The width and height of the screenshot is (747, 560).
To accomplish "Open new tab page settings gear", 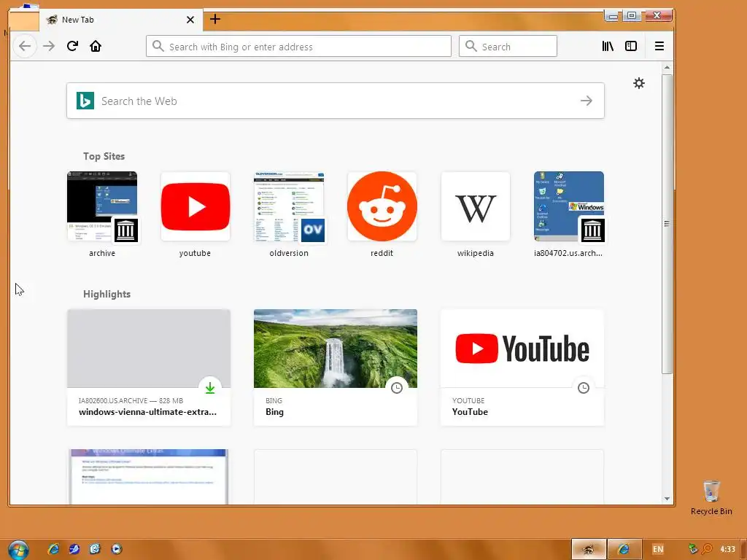I will [x=639, y=83].
